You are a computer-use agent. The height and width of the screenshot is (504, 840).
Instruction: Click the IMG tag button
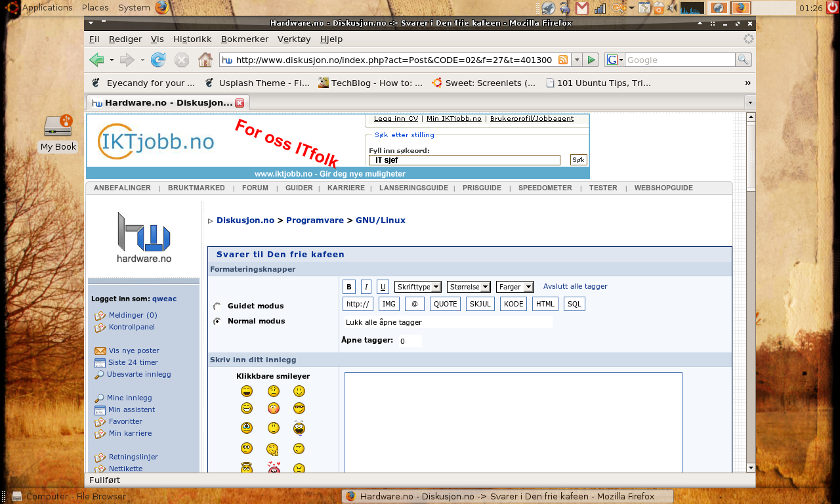tap(389, 304)
